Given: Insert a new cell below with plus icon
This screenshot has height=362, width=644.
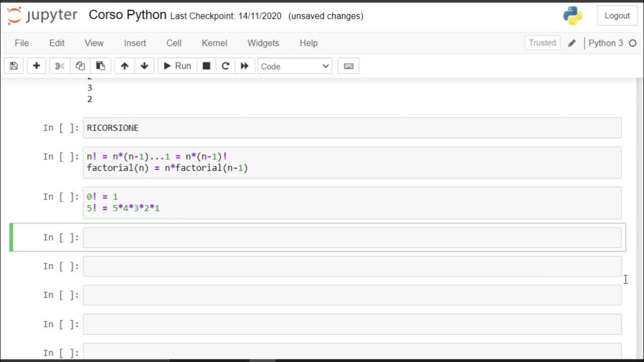Looking at the screenshot, I should (x=36, y=66).
